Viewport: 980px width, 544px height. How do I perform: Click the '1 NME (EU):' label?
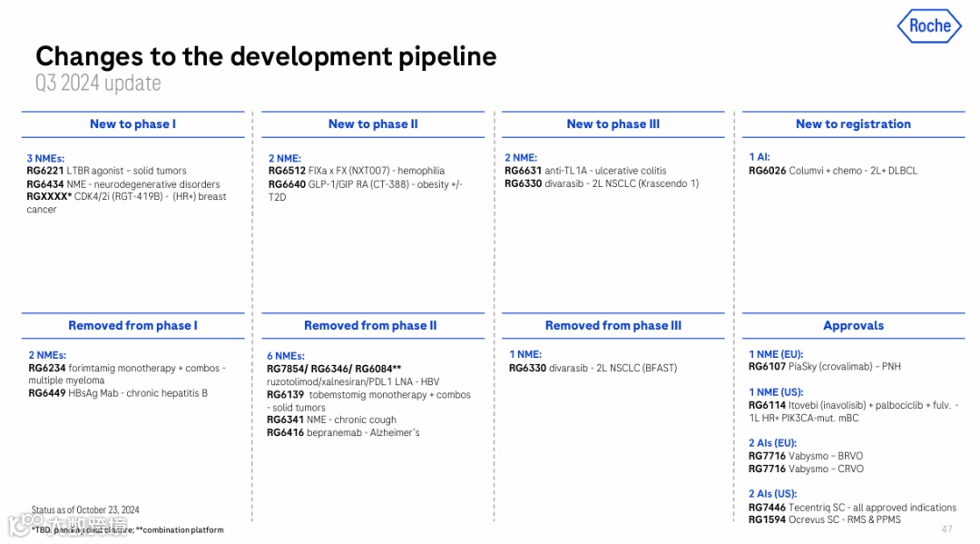pos(776,354)
